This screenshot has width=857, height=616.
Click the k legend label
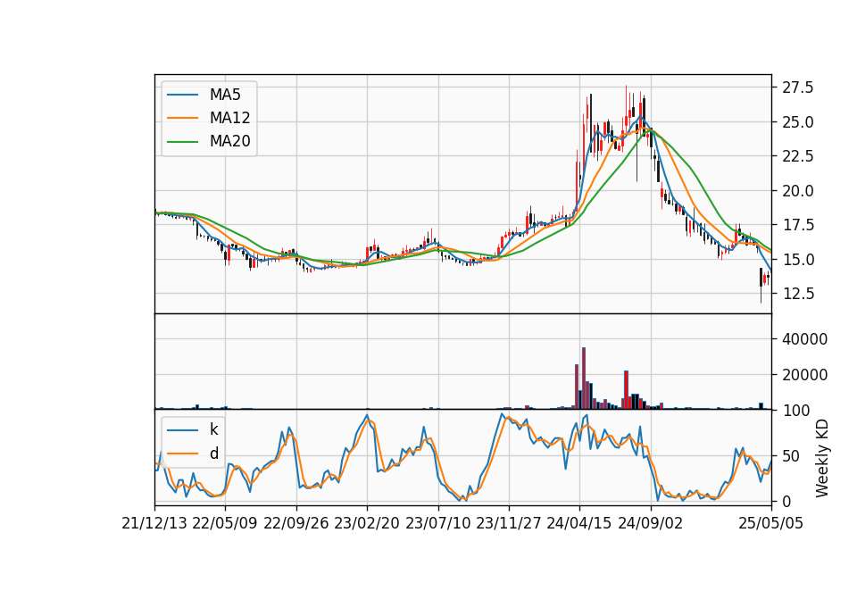click(x=213, y=429)
